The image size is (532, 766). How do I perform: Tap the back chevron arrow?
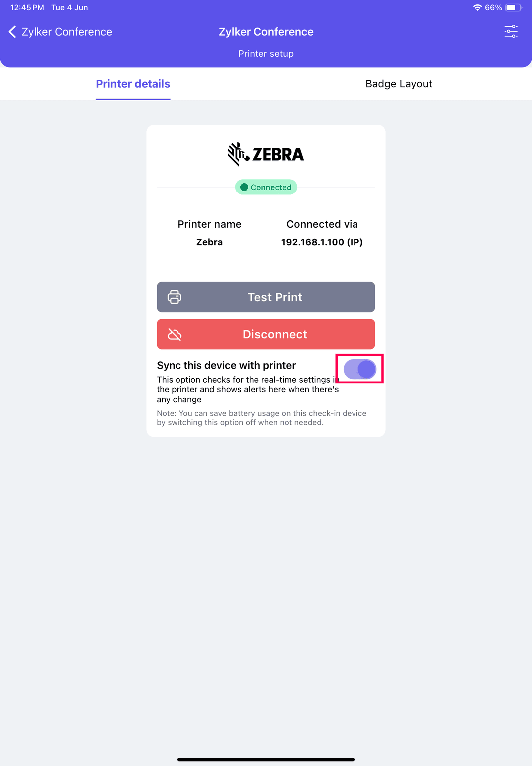[12, 32]
